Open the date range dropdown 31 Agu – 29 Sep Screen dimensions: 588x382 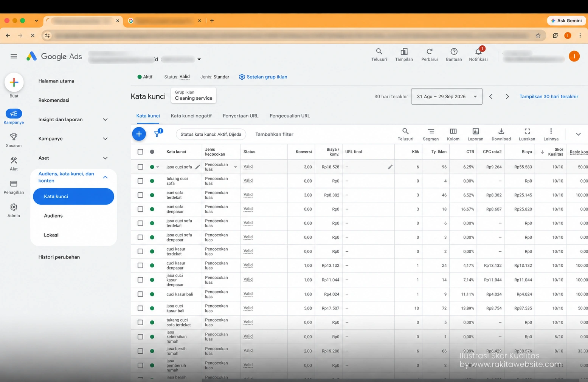(x=447, y=96)
